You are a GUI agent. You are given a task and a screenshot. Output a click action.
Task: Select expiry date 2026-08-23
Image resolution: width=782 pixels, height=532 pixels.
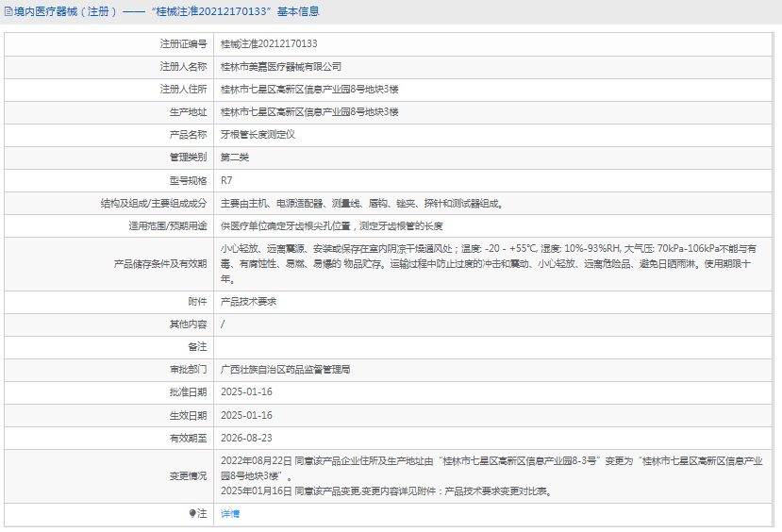246,438
